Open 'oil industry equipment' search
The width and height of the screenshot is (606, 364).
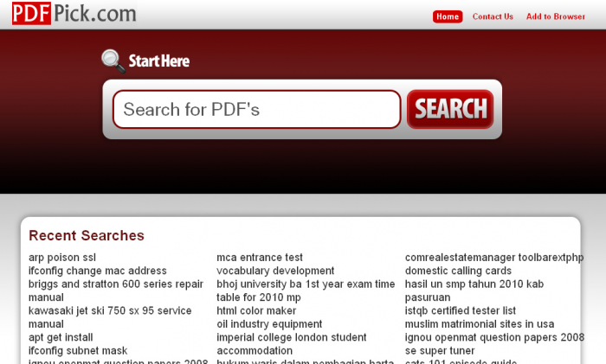(269, 324)
